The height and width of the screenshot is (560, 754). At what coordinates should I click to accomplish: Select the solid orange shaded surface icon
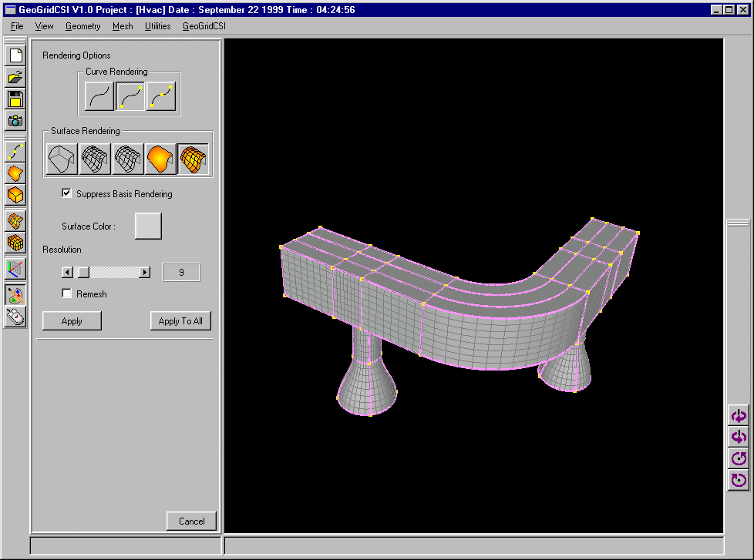160,159
